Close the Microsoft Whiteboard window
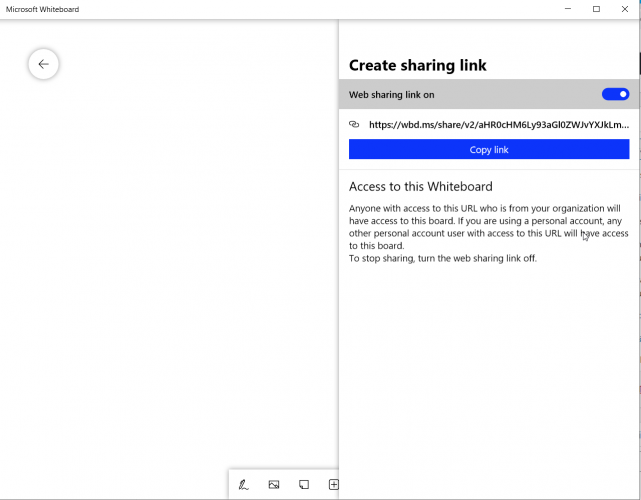 pos(625,9)
